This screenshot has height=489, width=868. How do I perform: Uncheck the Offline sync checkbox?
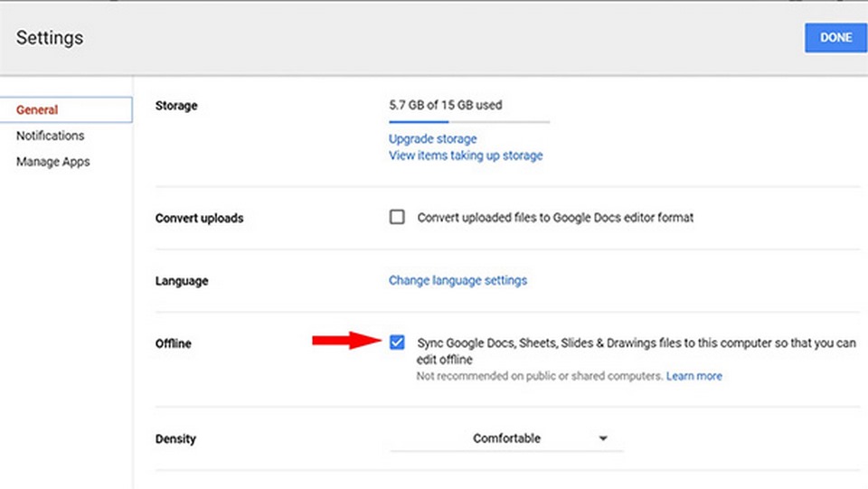(397, 343)
